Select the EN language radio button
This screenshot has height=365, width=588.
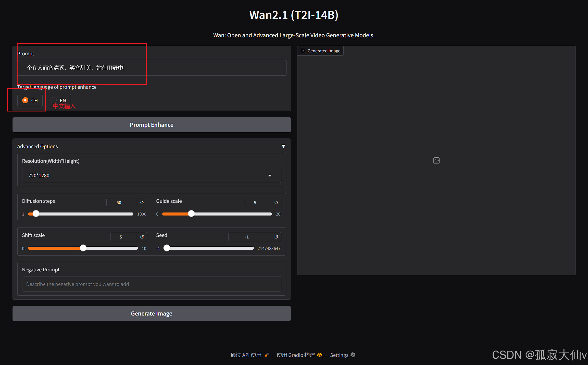(x=54, y=100)
